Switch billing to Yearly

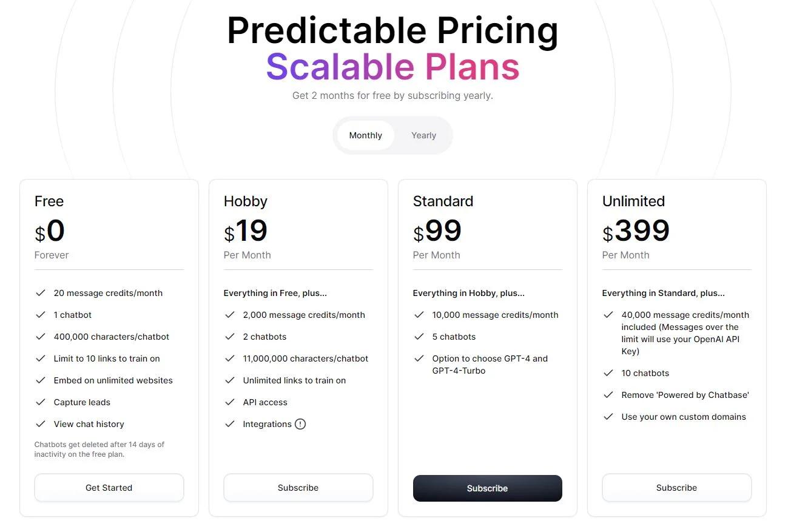423,135
